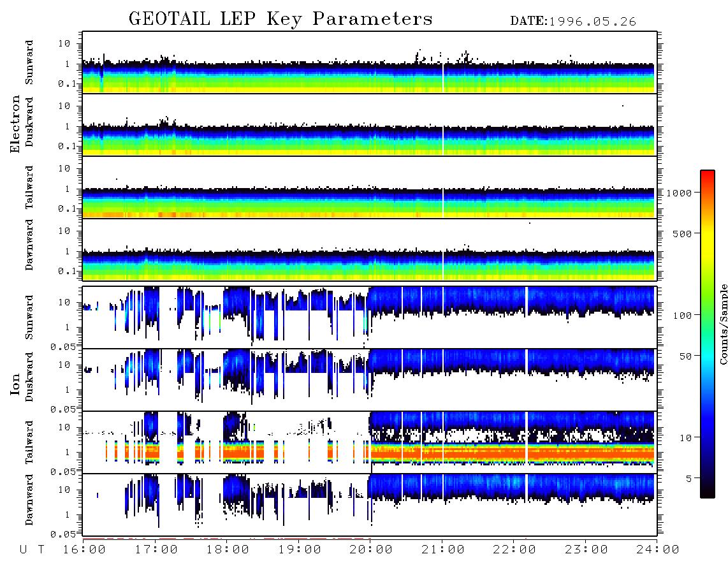Click the title "GEOTAIL LEP Key Parameters"
This screenshot has height=561, width=728.
(x=280, y=20)
